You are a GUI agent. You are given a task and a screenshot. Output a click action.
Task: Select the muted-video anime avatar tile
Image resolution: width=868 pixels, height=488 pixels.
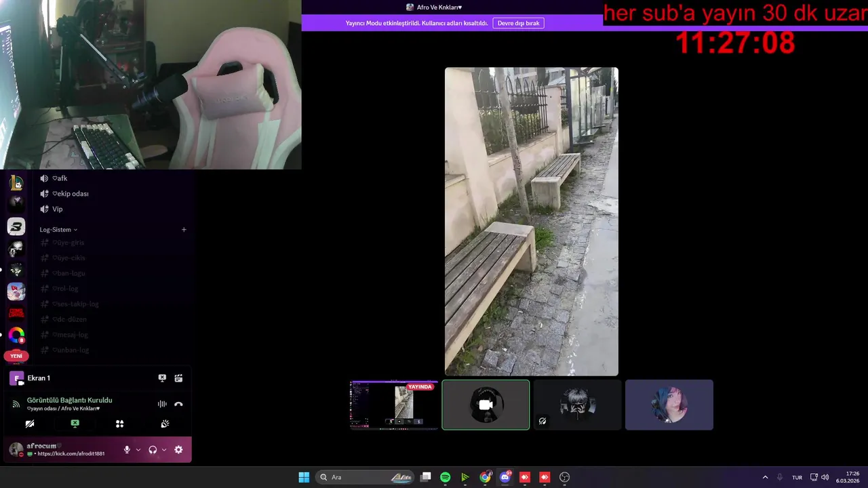[x=577, y=405]
